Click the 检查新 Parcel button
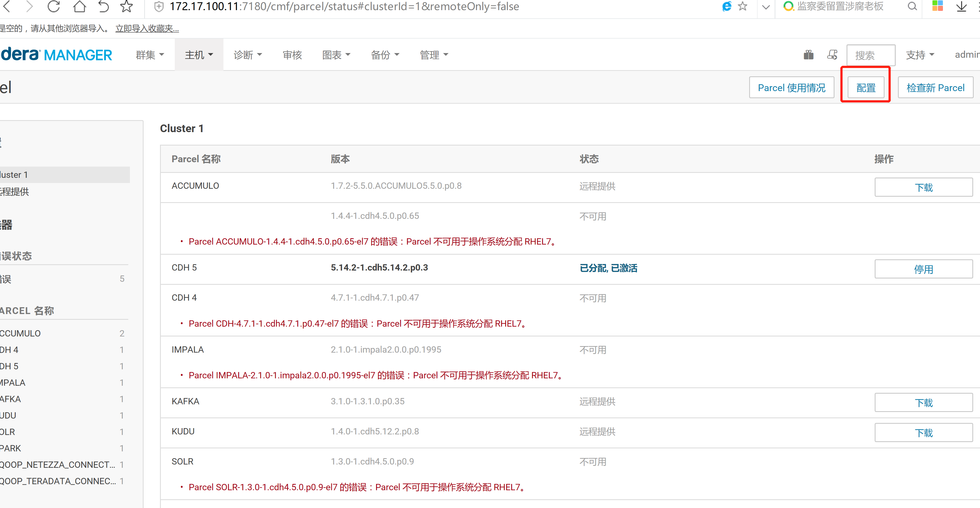This screenshot has height=508, width=980. pos(935,88)
